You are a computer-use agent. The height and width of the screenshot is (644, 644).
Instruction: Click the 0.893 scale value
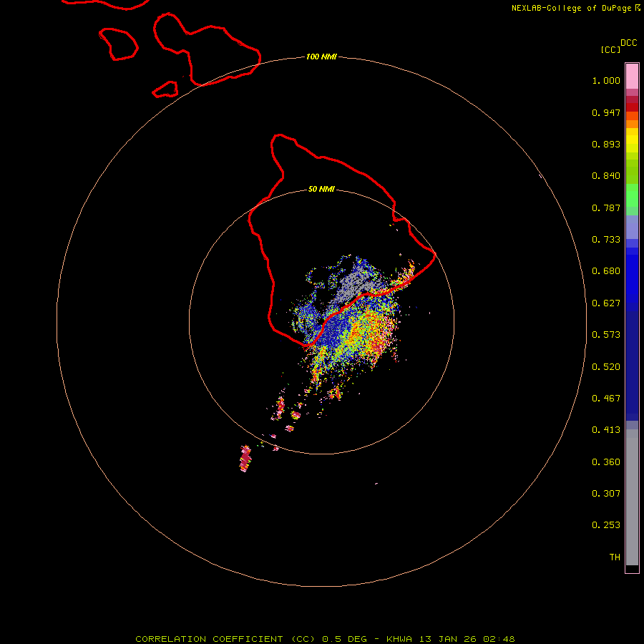tap(606, 144)
